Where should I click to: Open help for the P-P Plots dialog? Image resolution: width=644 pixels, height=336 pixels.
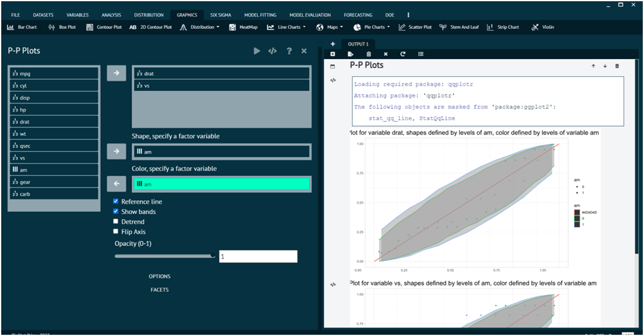click(289, 51)
